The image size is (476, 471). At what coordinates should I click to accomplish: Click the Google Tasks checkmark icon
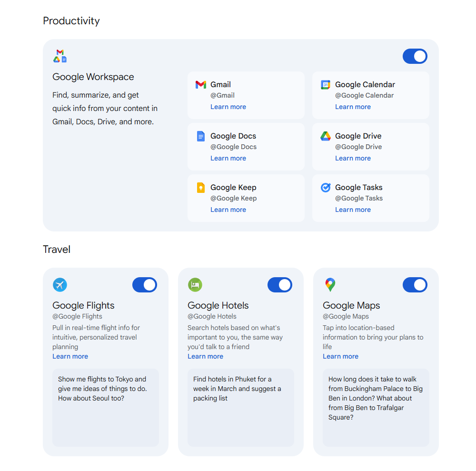(326, 188)
